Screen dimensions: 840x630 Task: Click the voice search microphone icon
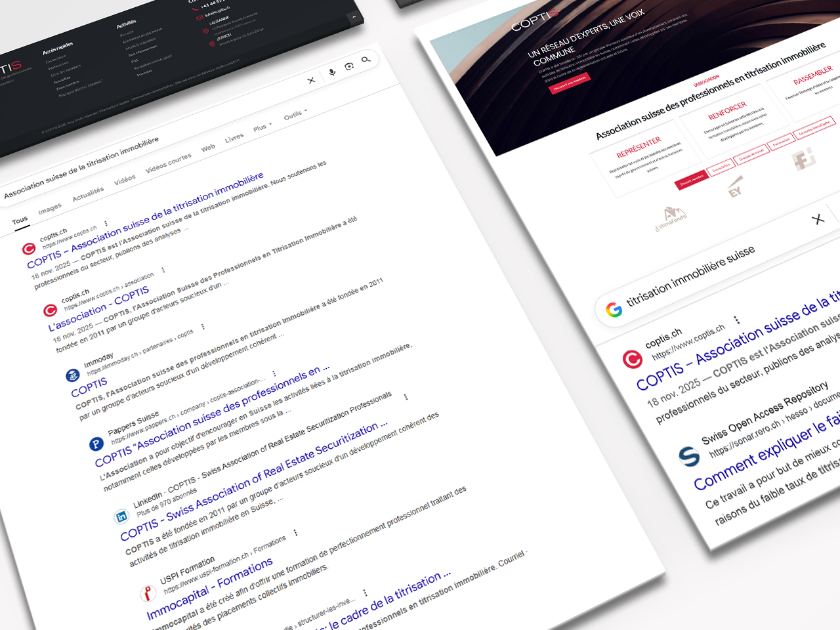(x=332, y=72)
